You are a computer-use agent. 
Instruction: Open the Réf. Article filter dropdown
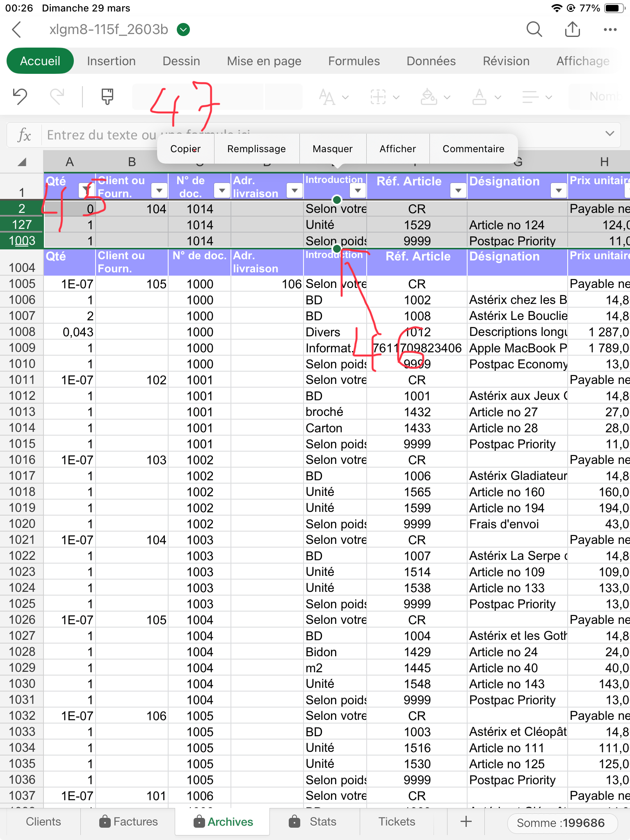458,190
